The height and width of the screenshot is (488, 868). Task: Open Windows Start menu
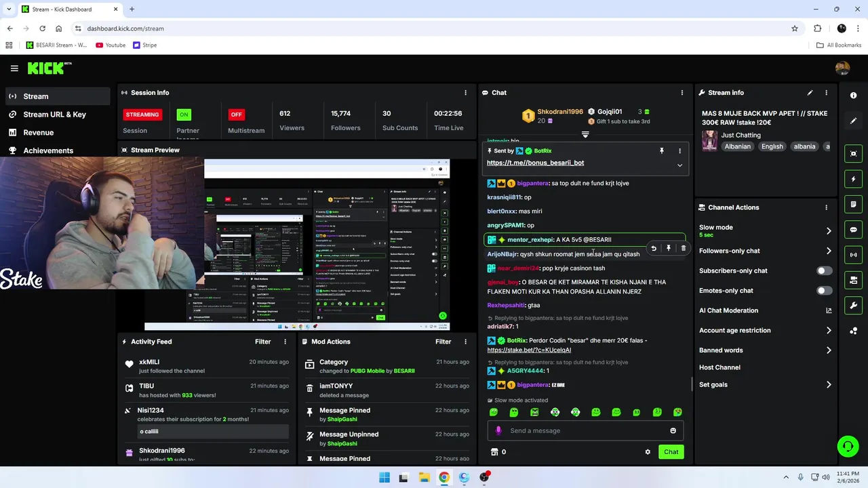click(384, 477)
